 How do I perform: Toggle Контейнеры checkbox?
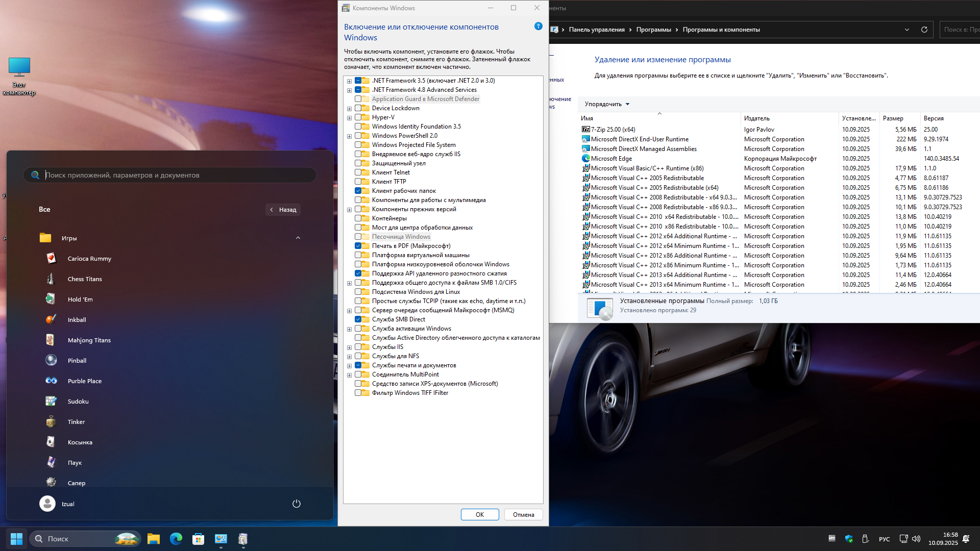(358, 218)
